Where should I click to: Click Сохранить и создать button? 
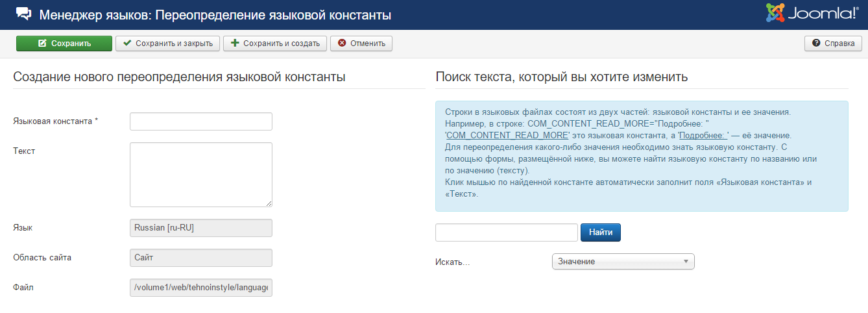click(275, 44)
